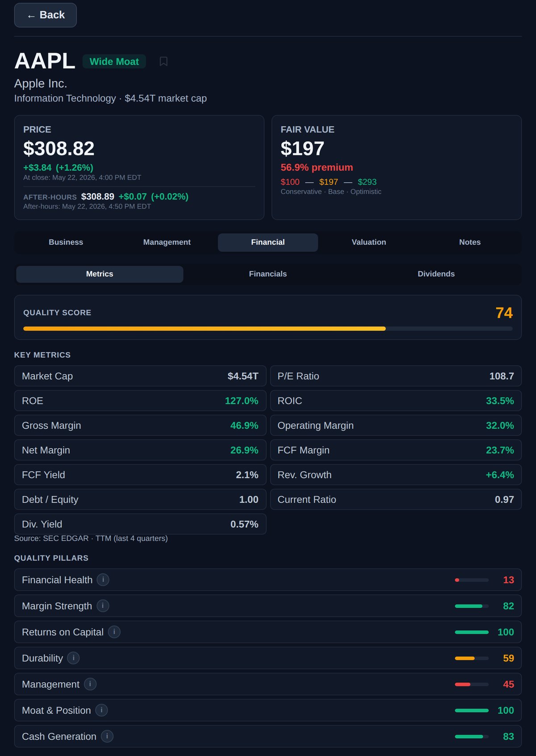Screen dimensions: 536x756
Task: Click the price $308.82
Action: [59, 149]
